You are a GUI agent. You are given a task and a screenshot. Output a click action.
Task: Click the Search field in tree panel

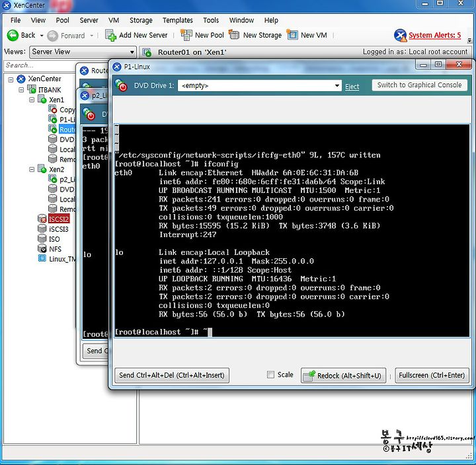click(39, 65)
